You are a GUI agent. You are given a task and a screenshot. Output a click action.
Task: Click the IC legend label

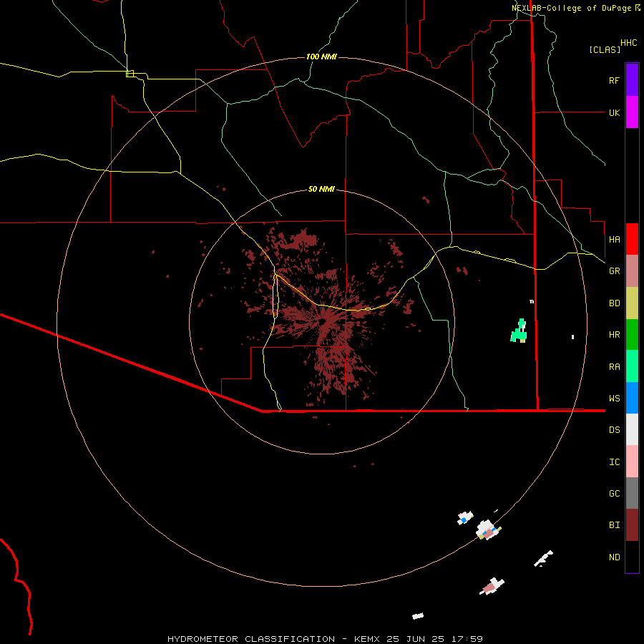point(614,462)
